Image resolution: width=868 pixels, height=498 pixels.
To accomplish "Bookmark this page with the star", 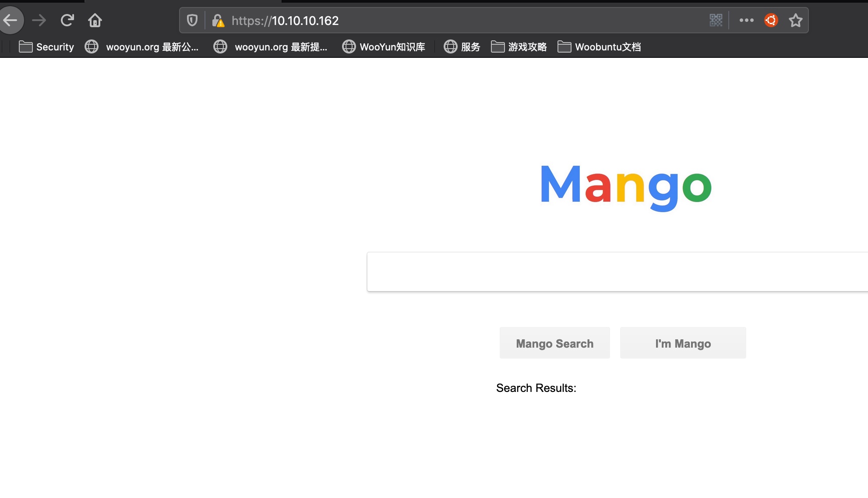I will [x=795, y=20].
